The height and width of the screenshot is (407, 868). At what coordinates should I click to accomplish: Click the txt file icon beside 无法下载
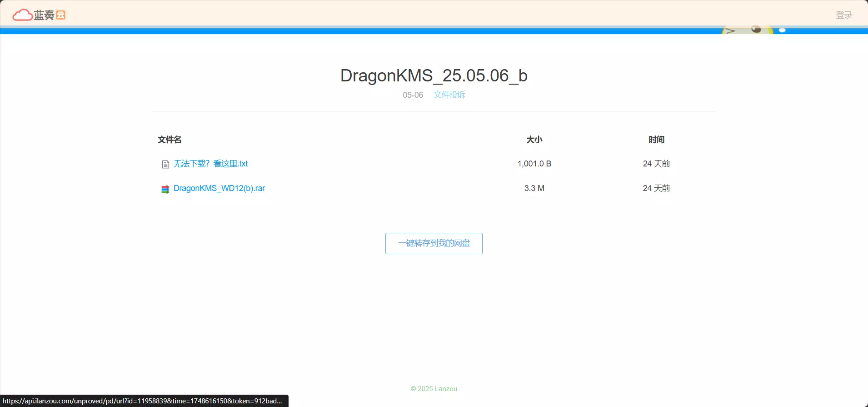[x=165, y=164]
